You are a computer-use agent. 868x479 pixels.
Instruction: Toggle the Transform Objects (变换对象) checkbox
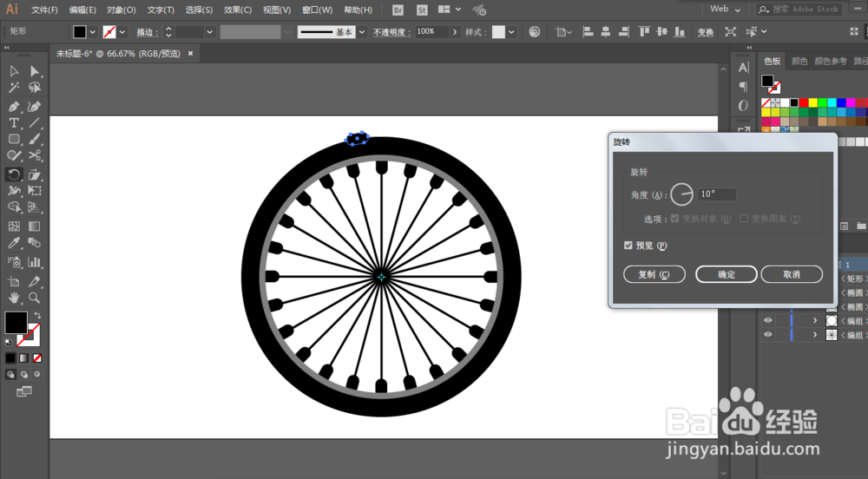click(674, 219)
